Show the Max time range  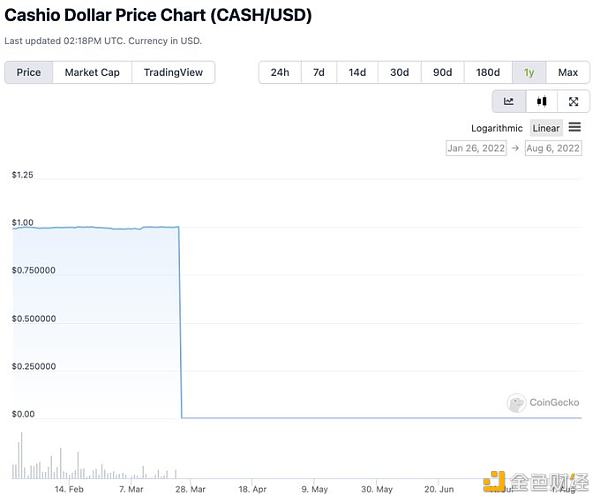[x=568, y=72]
